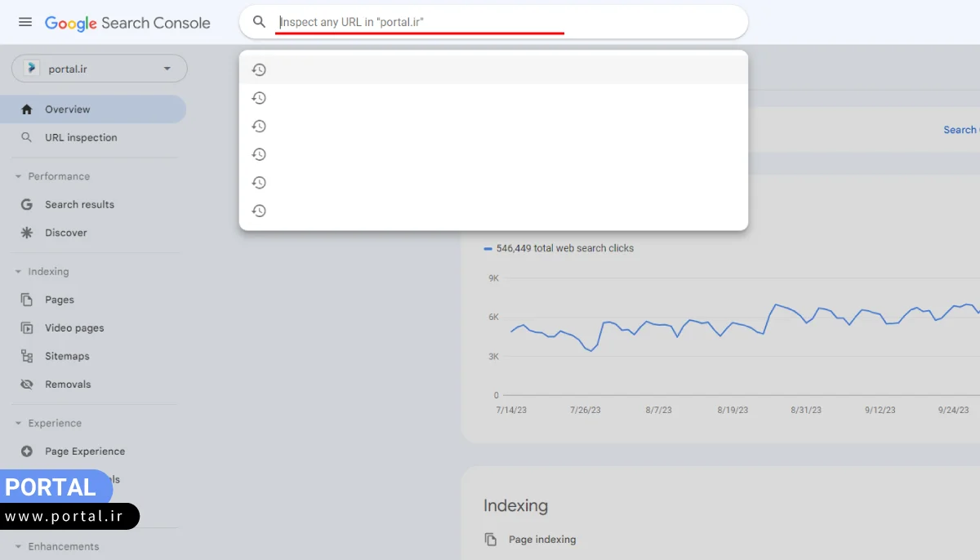This screenshot has width=980, height=560.
Task: Go to Overview in sidebar
Action: [67, 109]
